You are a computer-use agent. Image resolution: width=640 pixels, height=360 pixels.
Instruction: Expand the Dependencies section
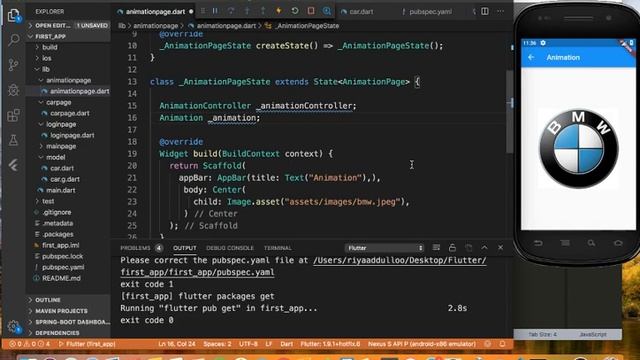pos(68,333)
